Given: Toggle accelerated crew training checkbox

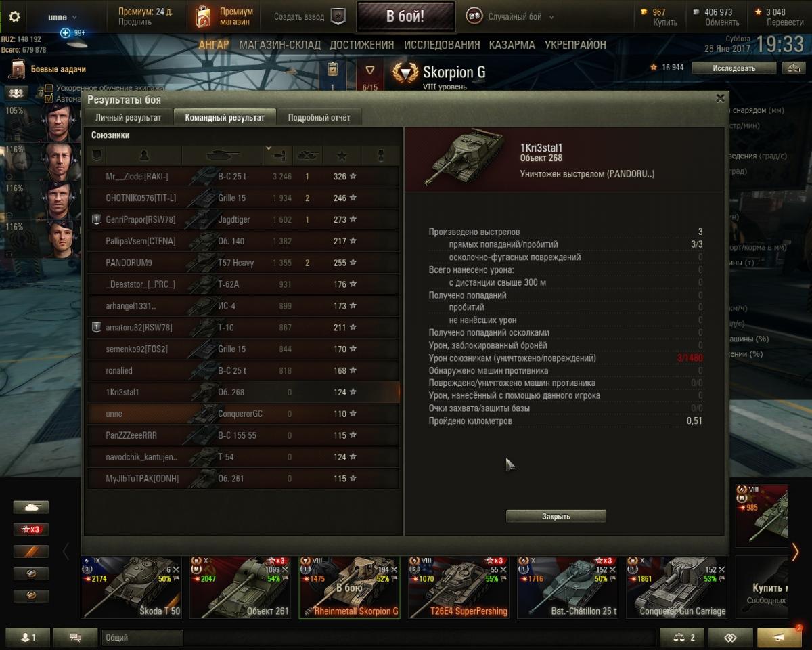Looking at the screenshot, I should click(x=49, y=88).
